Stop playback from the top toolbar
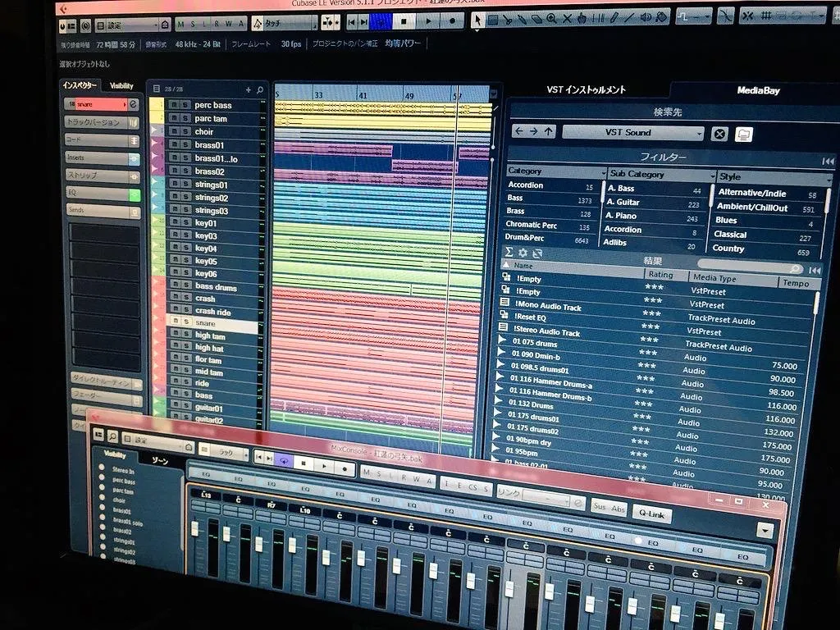This screenshot has height=630, width=840. [404, 21]
